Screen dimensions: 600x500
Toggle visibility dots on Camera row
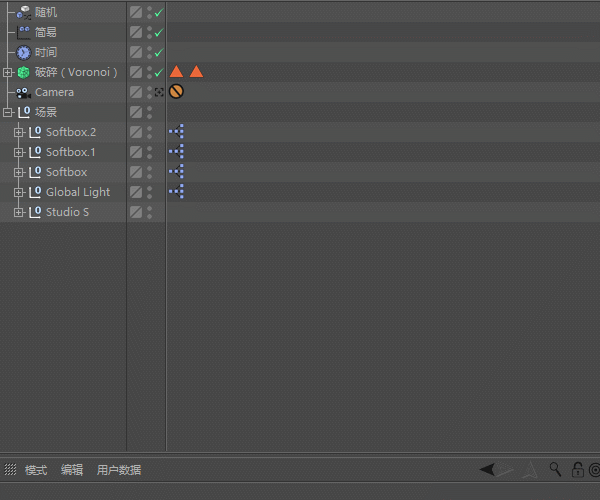click(x=149, y=92)
